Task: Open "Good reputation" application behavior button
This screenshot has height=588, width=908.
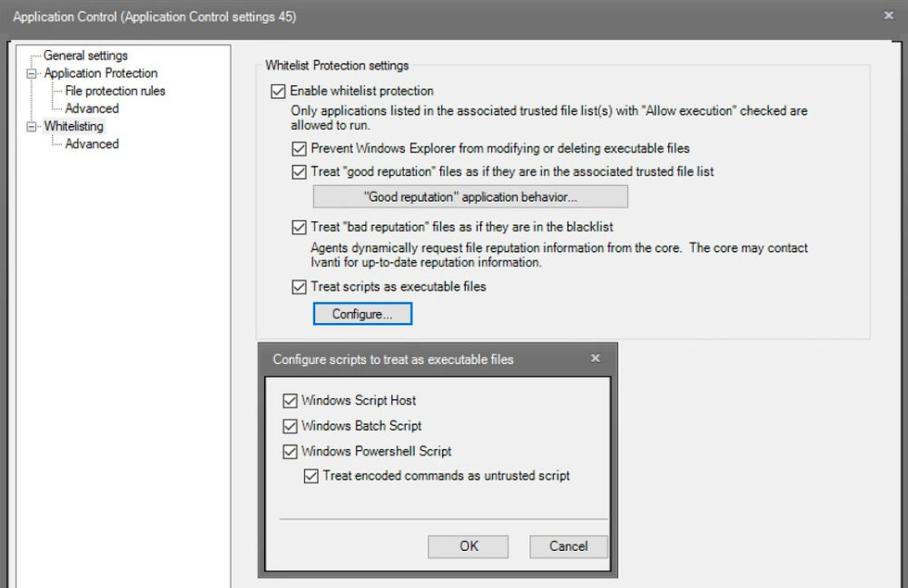Action: click(x=471, y=196)
